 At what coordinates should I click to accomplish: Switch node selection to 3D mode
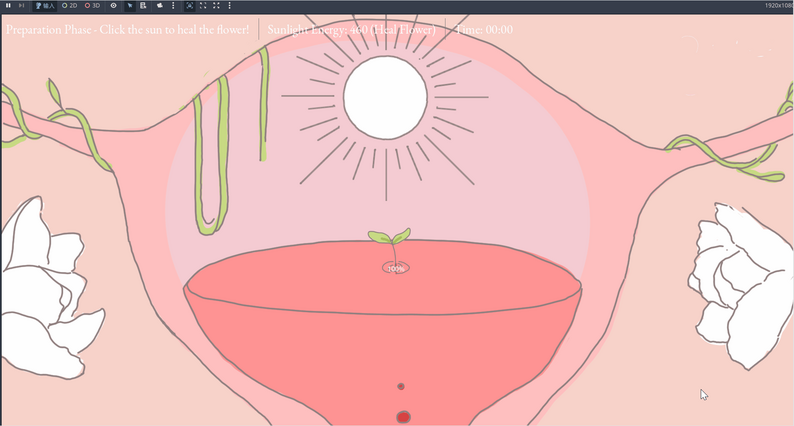tap(92, 6)
